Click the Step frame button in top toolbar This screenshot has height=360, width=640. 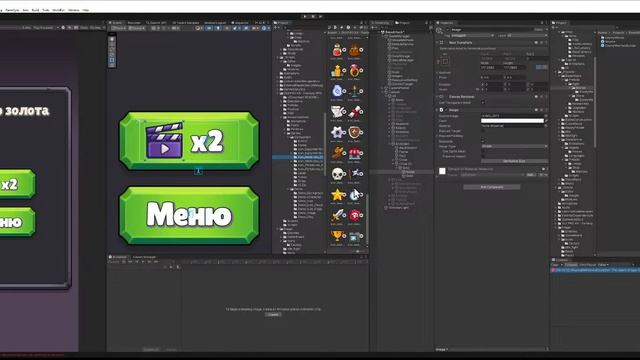[320, 17]
